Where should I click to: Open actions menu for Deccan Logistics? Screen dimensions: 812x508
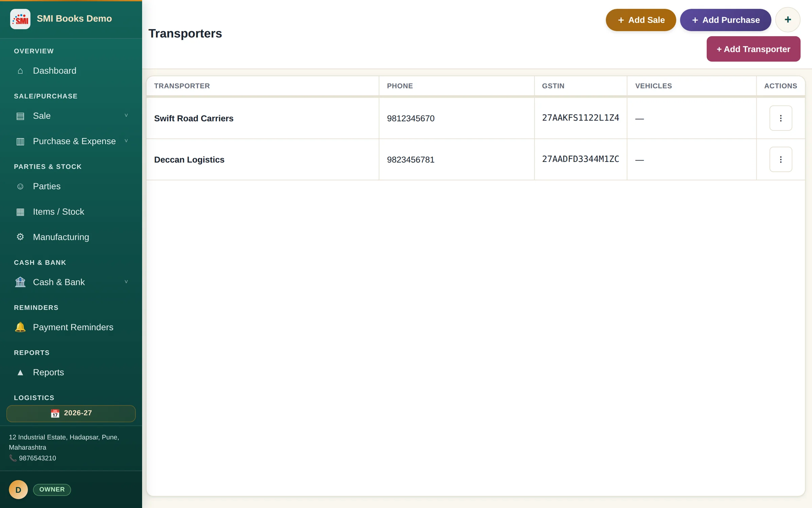click(781, 159)
